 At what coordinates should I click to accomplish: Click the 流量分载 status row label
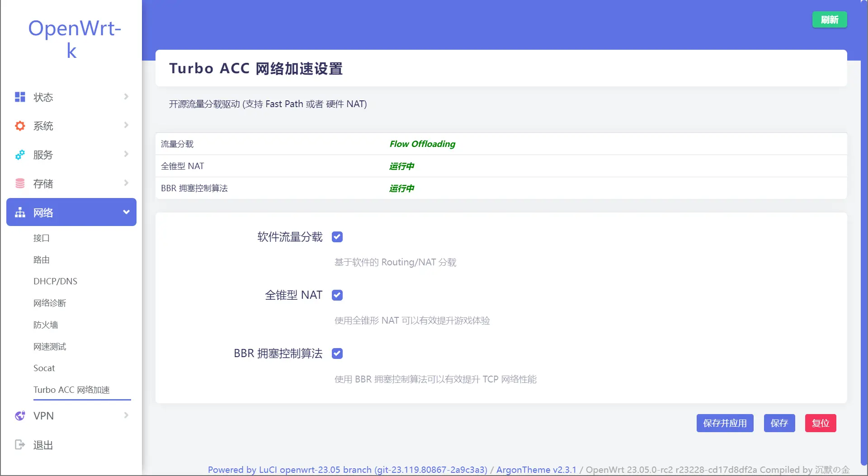pyautogui.click(x=177, y=144)
